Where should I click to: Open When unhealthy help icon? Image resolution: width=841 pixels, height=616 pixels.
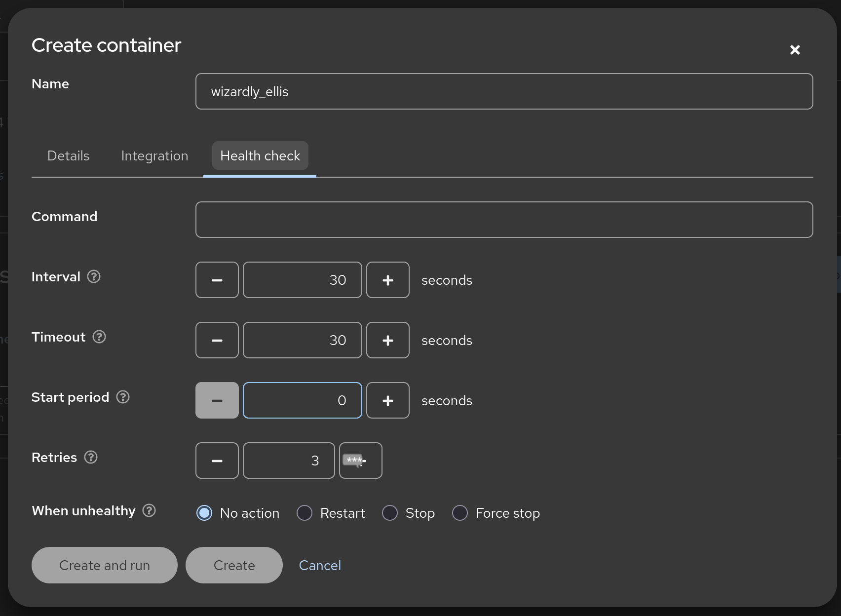pos(149,511)
